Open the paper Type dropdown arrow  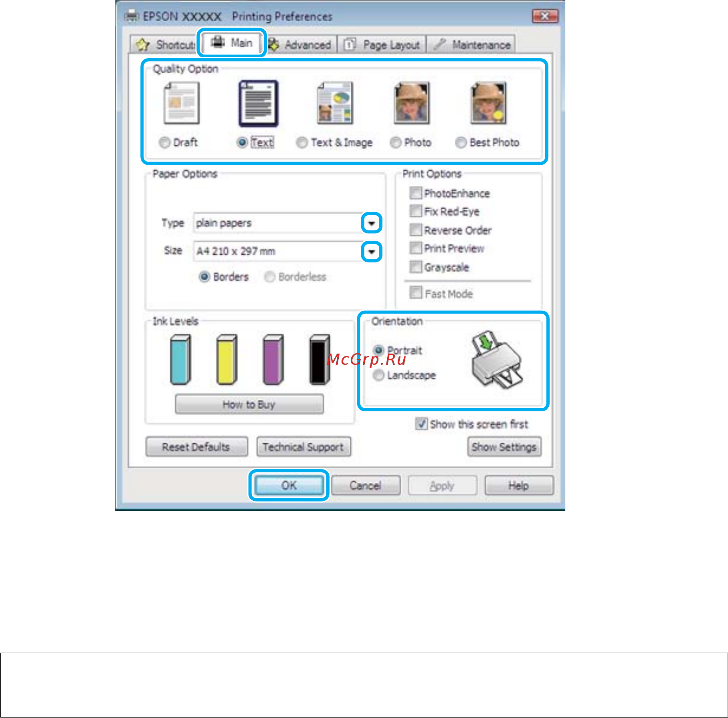coord(372,223)
